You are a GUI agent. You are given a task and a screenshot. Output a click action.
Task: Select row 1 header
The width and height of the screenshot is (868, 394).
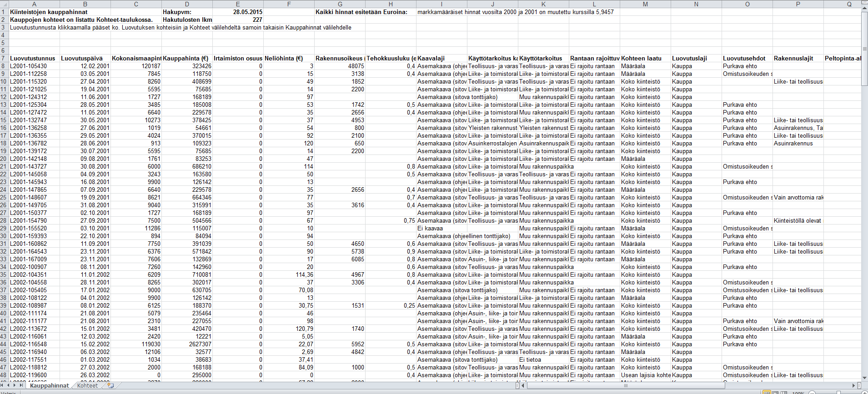tap(4, 12)
